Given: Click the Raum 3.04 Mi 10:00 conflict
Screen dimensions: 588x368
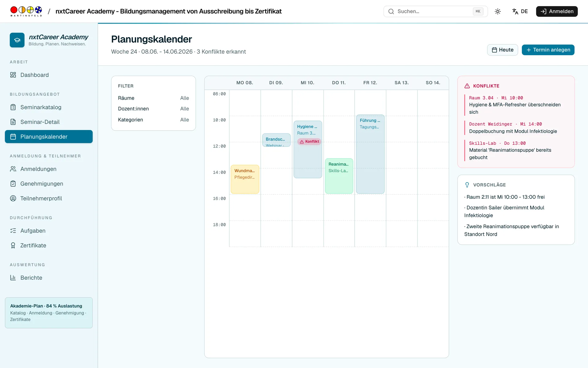Looking at the screenshot, I should point(516,105).
